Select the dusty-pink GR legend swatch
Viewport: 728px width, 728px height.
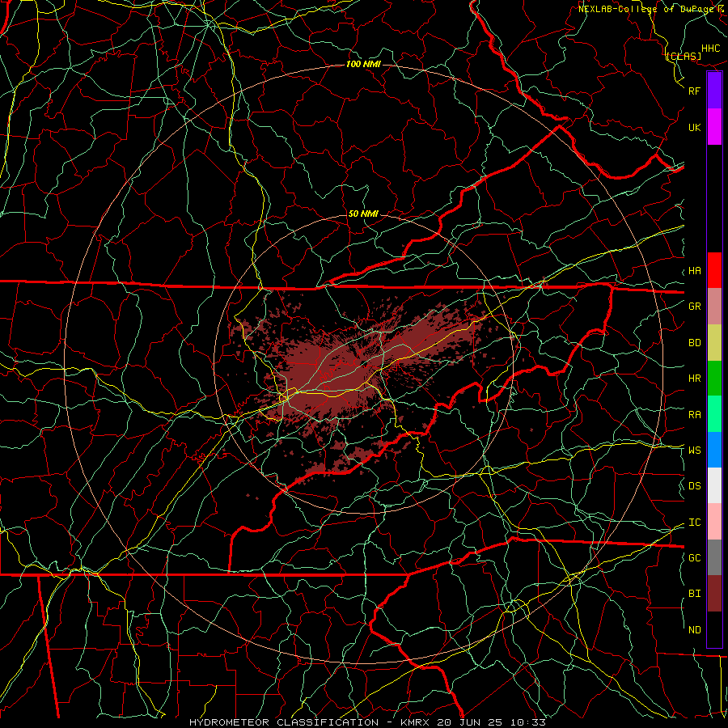coord(714,307)
